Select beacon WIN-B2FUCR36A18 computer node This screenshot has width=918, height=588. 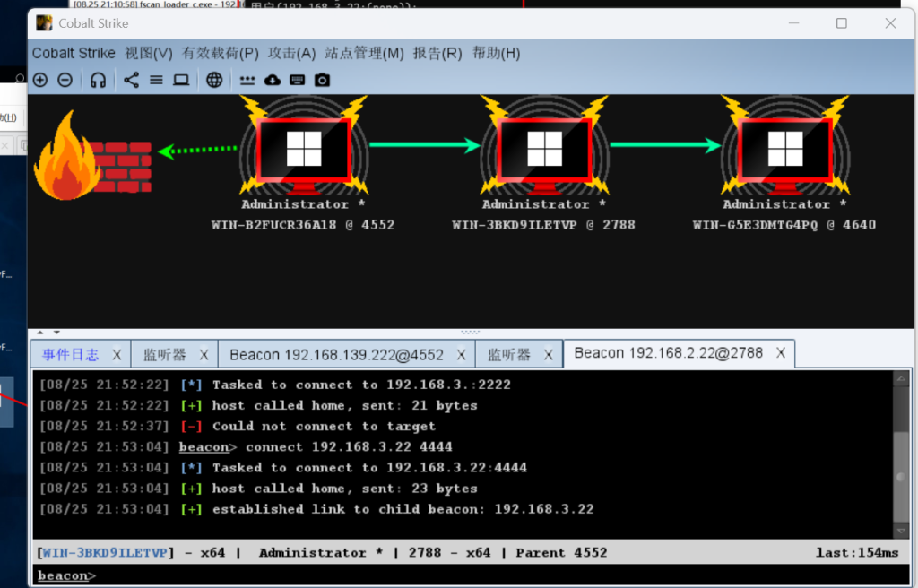304,146
